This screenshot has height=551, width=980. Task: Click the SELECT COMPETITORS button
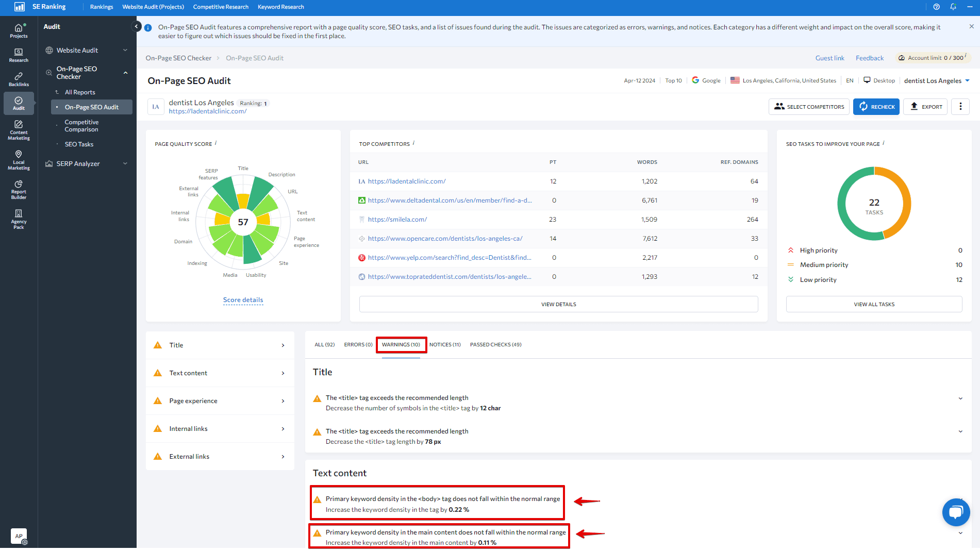(809, 107)
